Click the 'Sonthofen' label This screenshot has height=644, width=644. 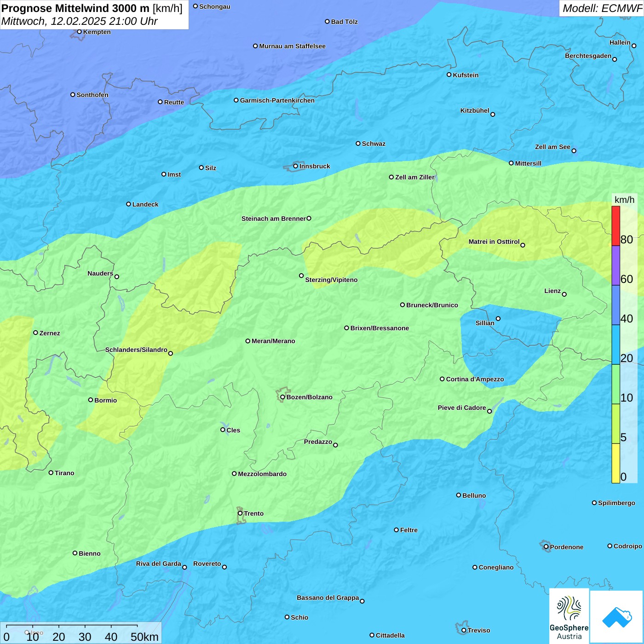(92, 95)
